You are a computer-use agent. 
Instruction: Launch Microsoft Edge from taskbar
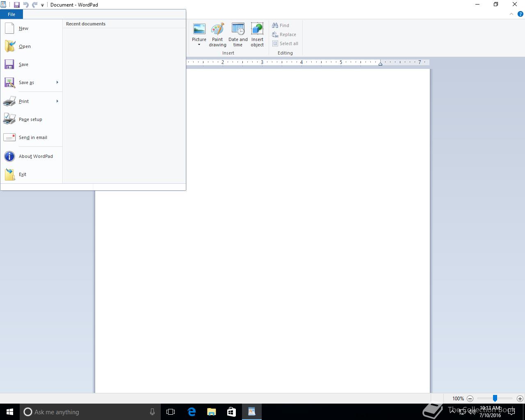tap(192, 412)
